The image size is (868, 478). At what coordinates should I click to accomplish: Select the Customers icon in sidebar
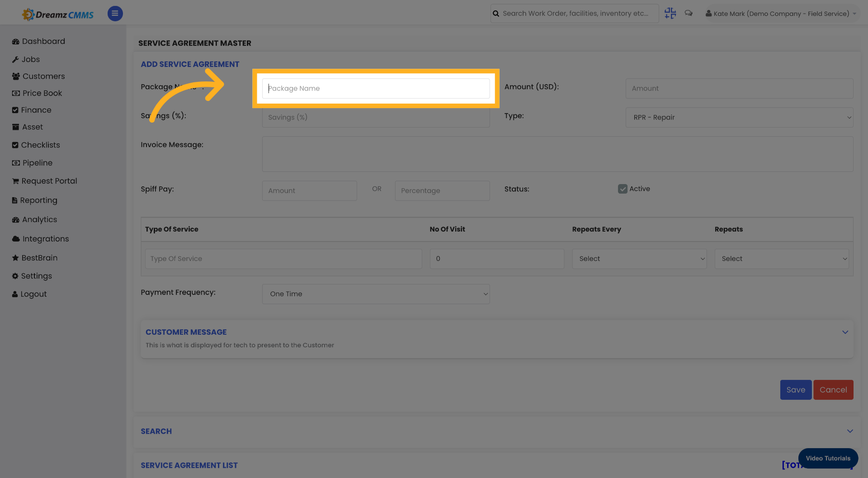[x=15, y=76]
